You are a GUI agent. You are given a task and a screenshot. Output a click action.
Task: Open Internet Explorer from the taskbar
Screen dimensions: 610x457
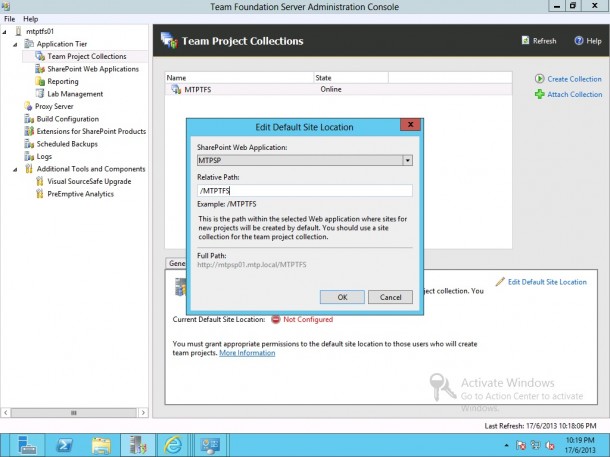[173, 445]
